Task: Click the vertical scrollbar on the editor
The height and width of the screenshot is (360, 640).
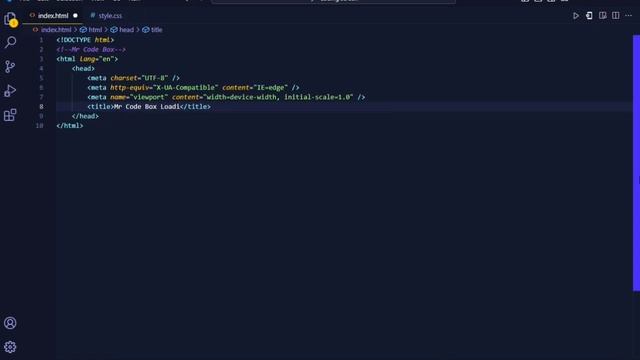Action: [x=636, y=163]
